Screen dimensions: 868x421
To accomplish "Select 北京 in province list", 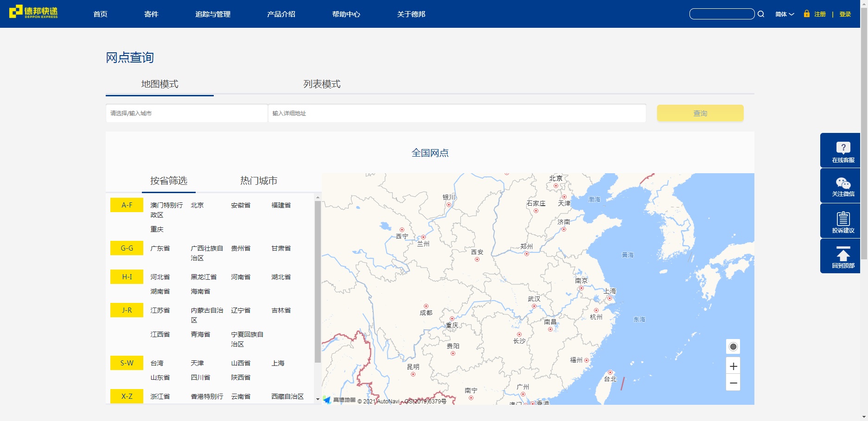I will point(197,205).
